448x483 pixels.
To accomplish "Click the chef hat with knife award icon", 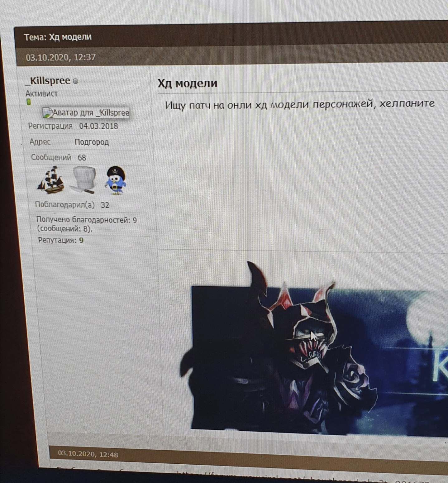I will [x=83, y=180].
